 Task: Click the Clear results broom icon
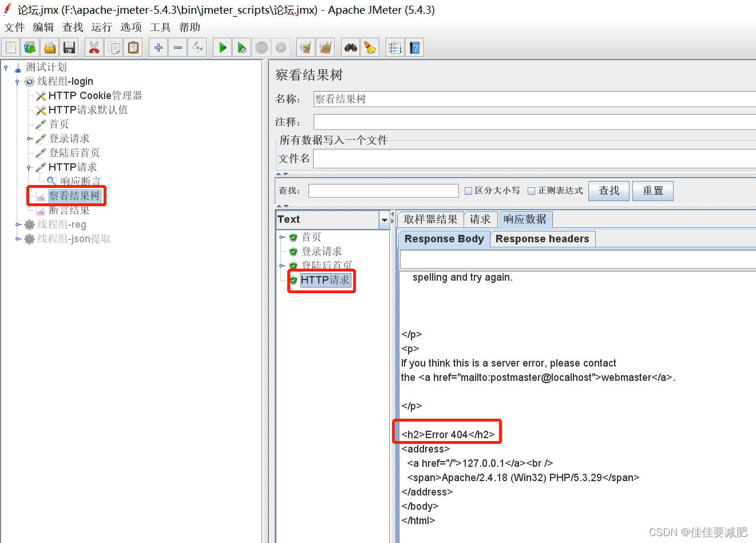tap(306, 48)
